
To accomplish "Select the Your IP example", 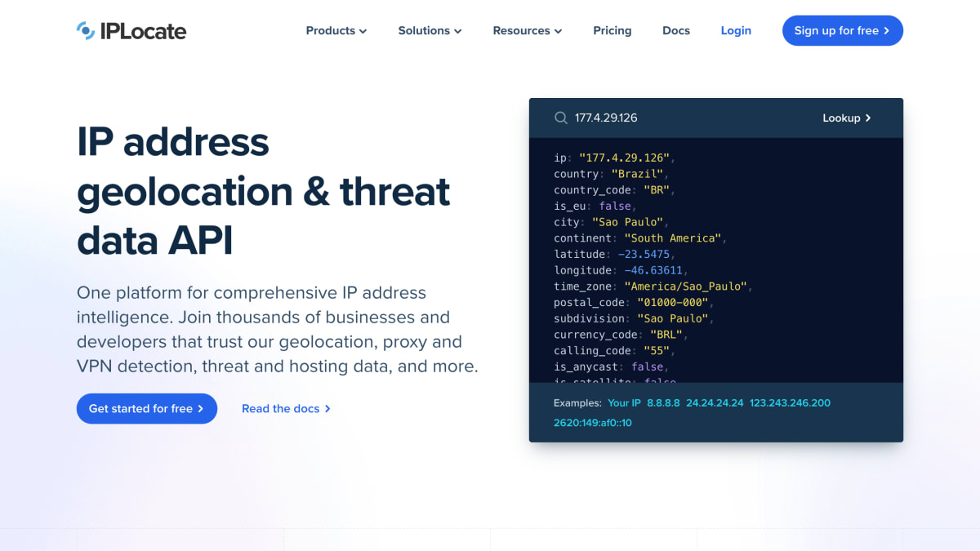I will [625, 403].
